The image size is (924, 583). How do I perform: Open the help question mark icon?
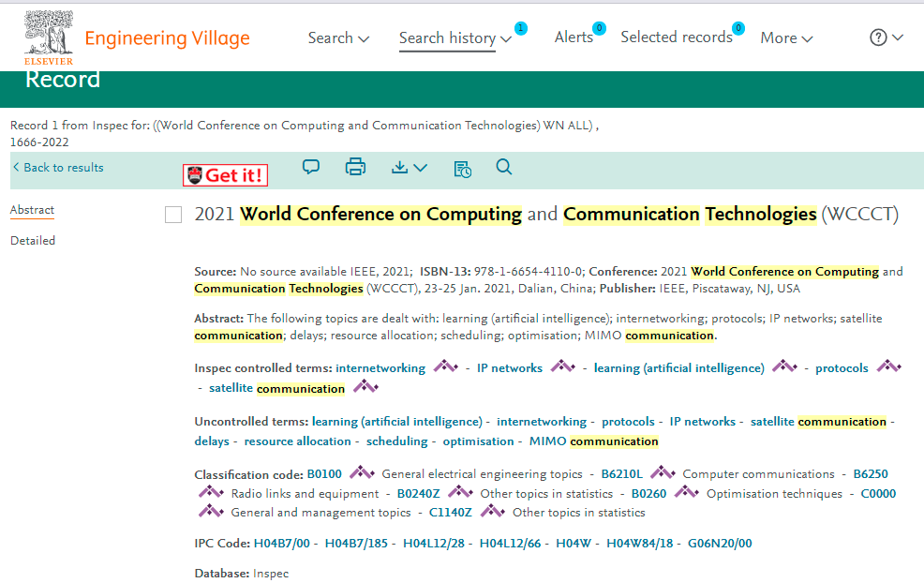(878, 37)
